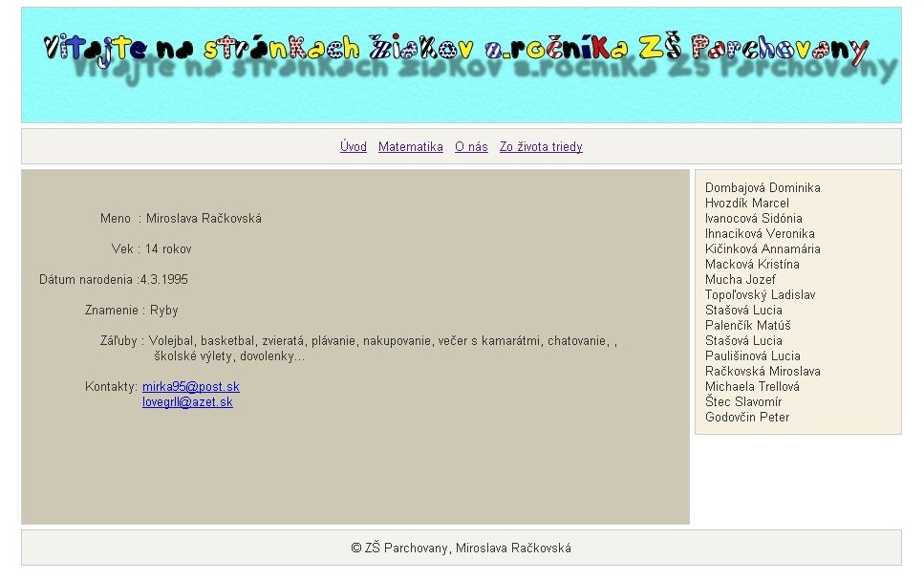924x581 pixels.
Task: Go to the Matematika page
Action: pyautogui.click(x=410, y=147)
